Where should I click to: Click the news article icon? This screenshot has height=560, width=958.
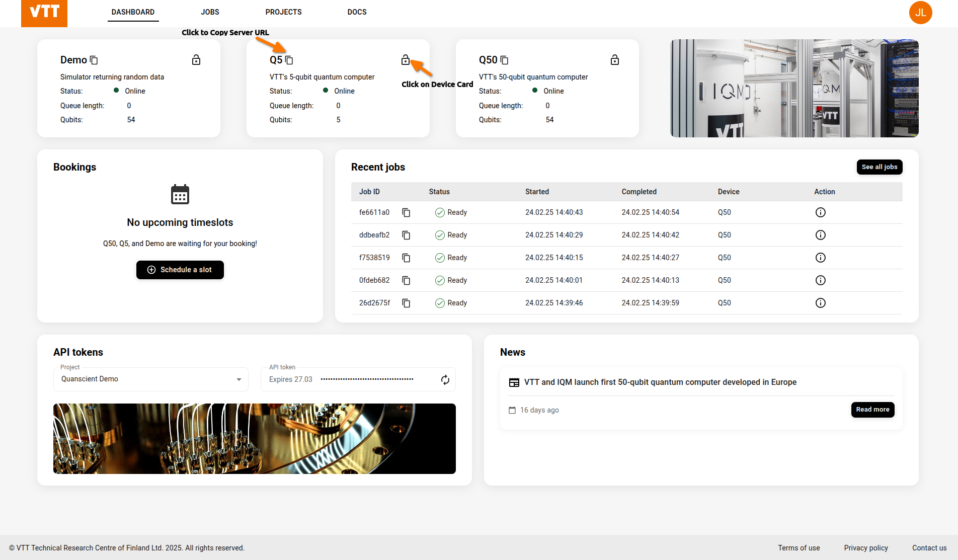[x=514, y=382]
